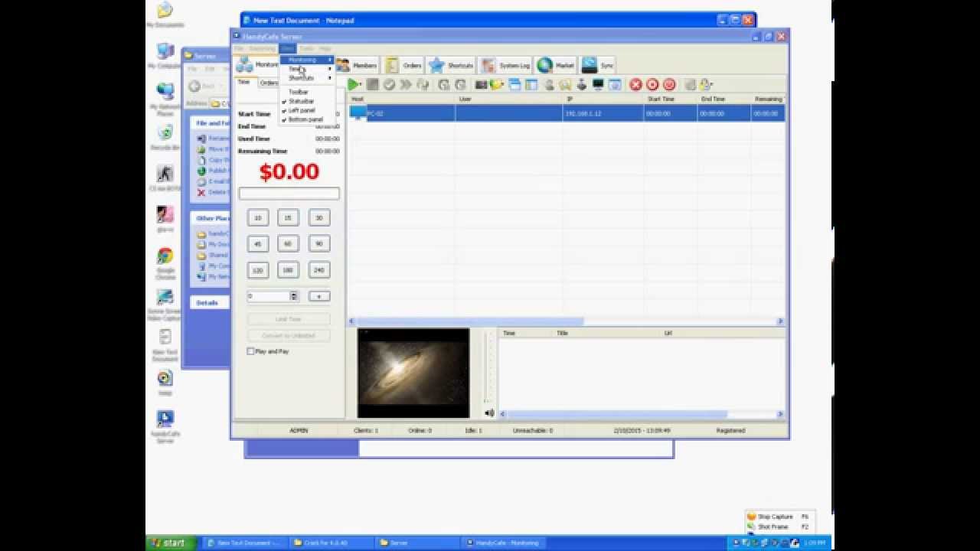Click the New Text Document desktop icon
980x551 pixels.
(x=165, y=344)
